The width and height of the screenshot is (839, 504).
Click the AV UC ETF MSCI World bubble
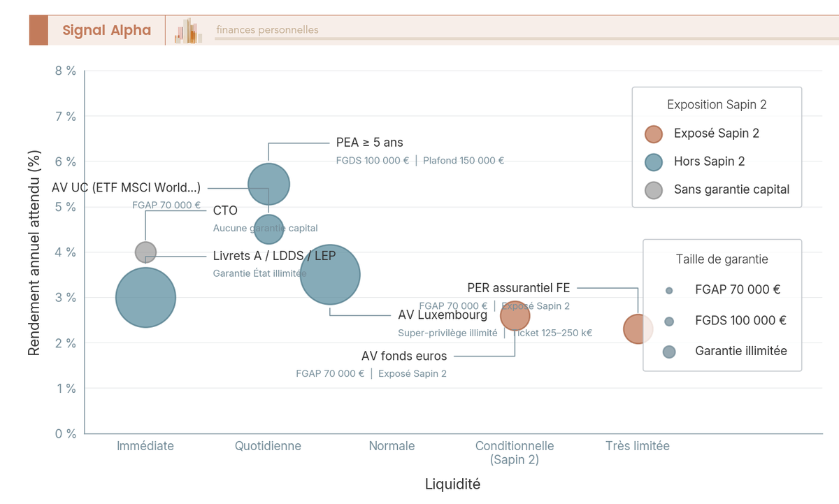(x=268, y=228)
